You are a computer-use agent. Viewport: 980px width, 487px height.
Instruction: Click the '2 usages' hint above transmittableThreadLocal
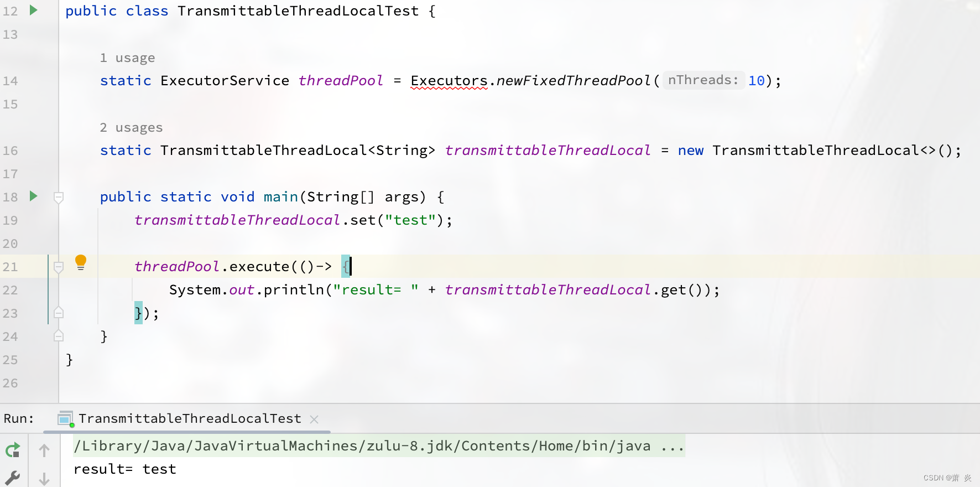click(131, 127)
